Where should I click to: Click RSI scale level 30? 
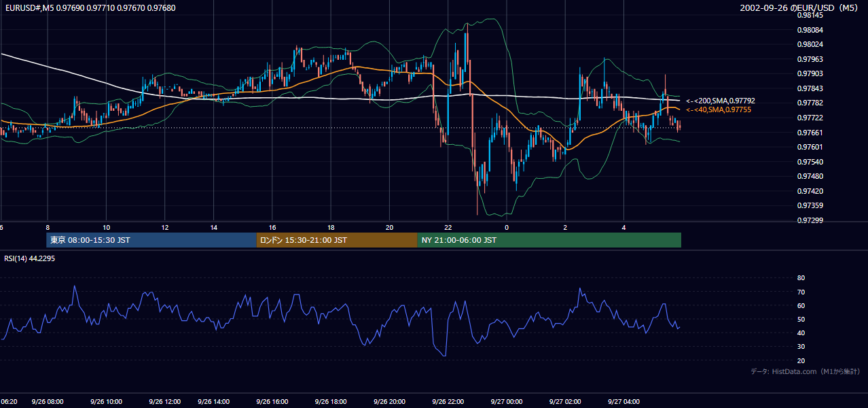pos(801,347)
